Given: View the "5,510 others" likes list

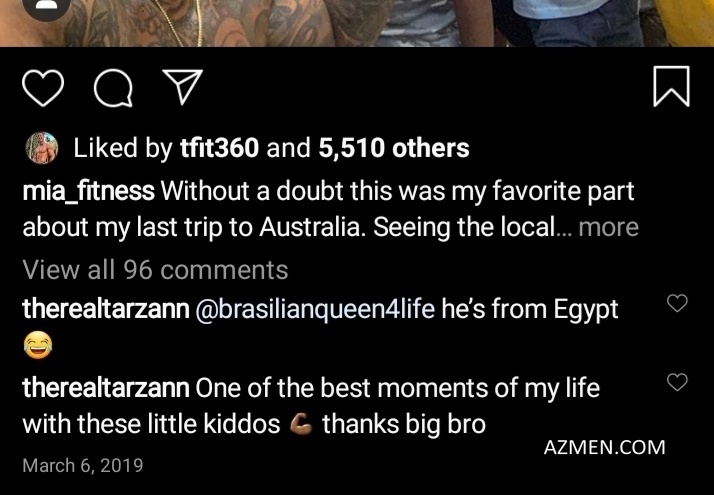Looking at the screenshot, I should coord(394,148).
